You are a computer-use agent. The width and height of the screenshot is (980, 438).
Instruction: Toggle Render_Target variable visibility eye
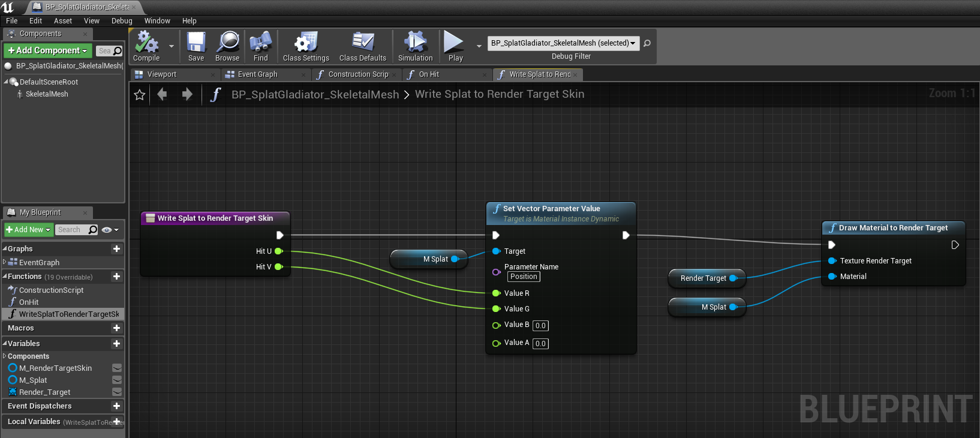(117, 392)
